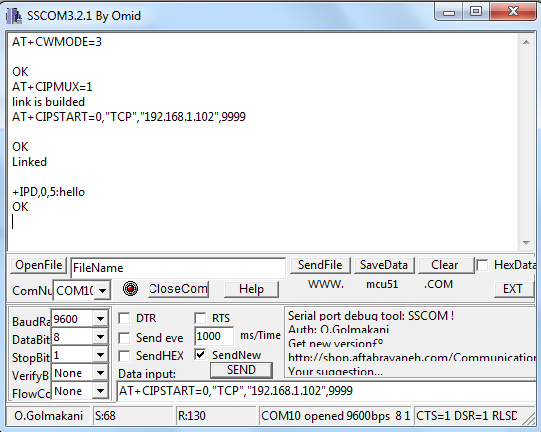
Task: Expand the COM10 port number dropdown
Action: click(102, 291)
